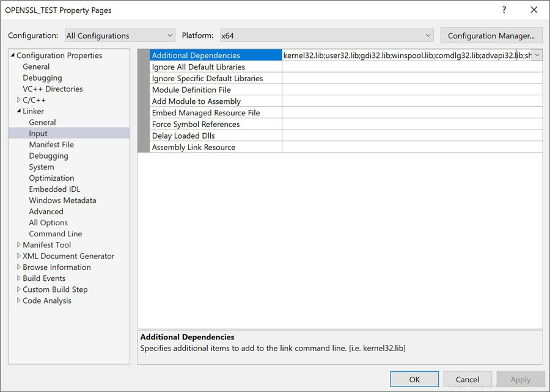Select General under Linker
This screenshot has width=550, height=392.
[x=42, y=122]
